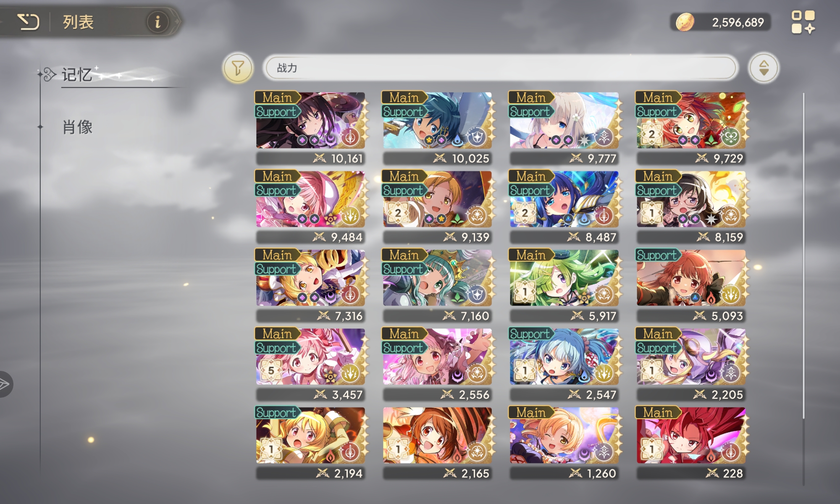This screenshot has height=504, width=840.
Task: Switch to the 记忆 tab
Action: pos(77,75)
